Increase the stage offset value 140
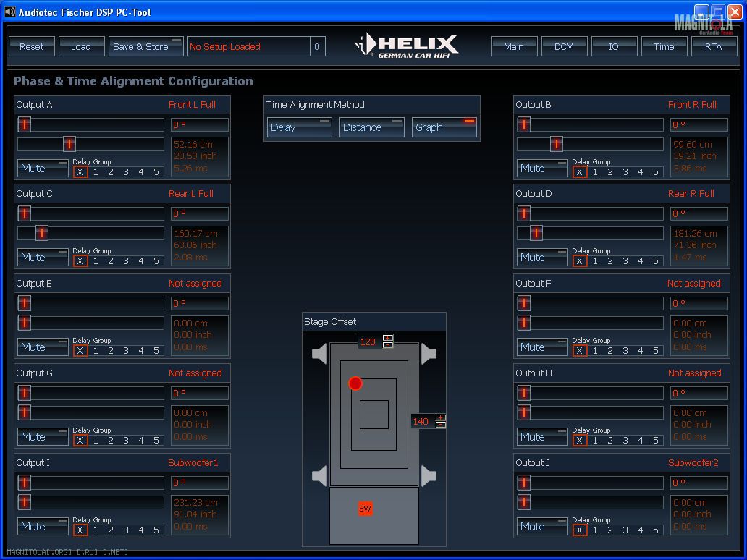Screen dimensions: 747x560 pos(441,417)
